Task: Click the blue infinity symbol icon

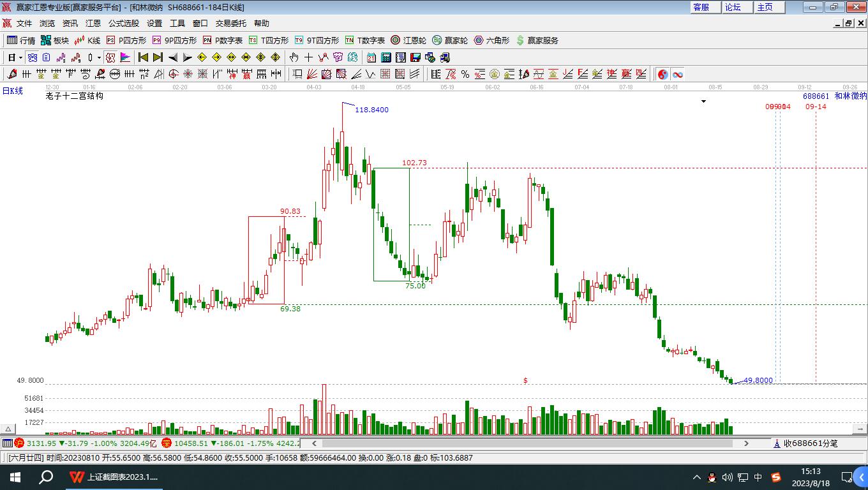Action: pos(678,74)
